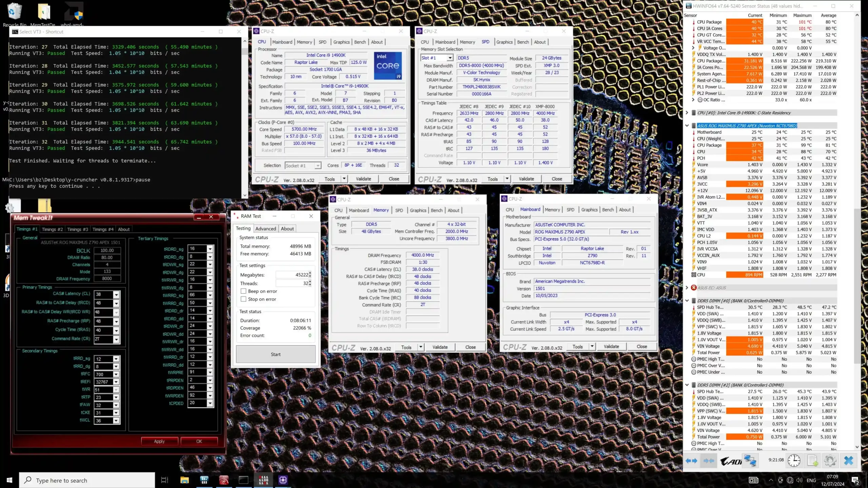The image size is (868, 488).
Task: Open Advanced tab in RAM Test
Action: click(x=265, y=229)
